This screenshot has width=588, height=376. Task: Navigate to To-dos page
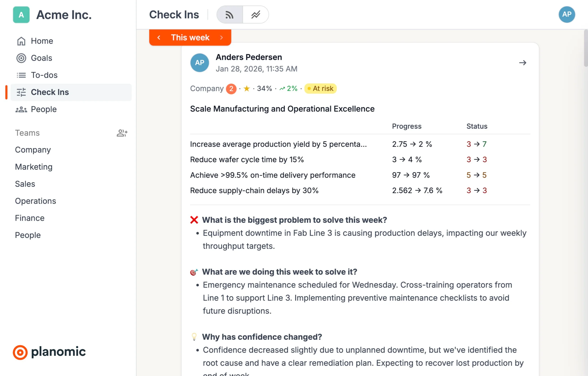click(x=44, y=75)
